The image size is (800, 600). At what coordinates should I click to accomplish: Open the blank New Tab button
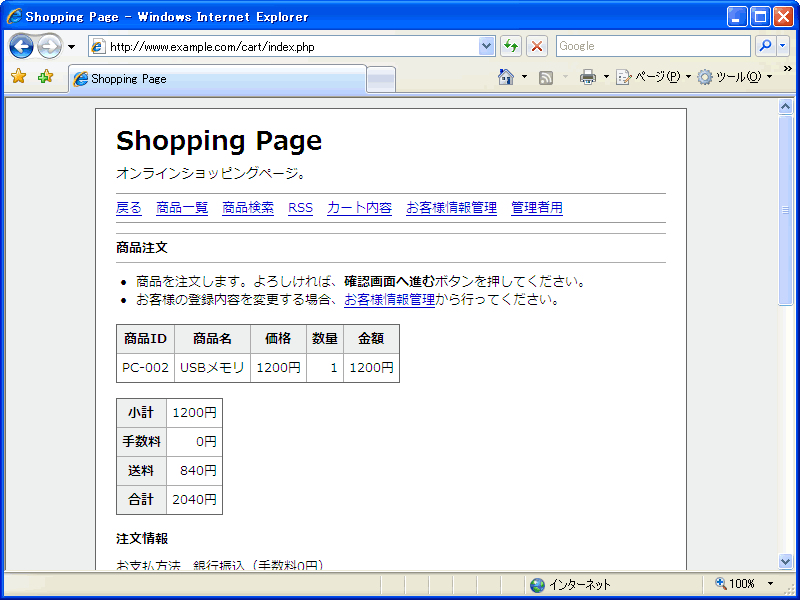pyautogui.click(x=381, y=80)
